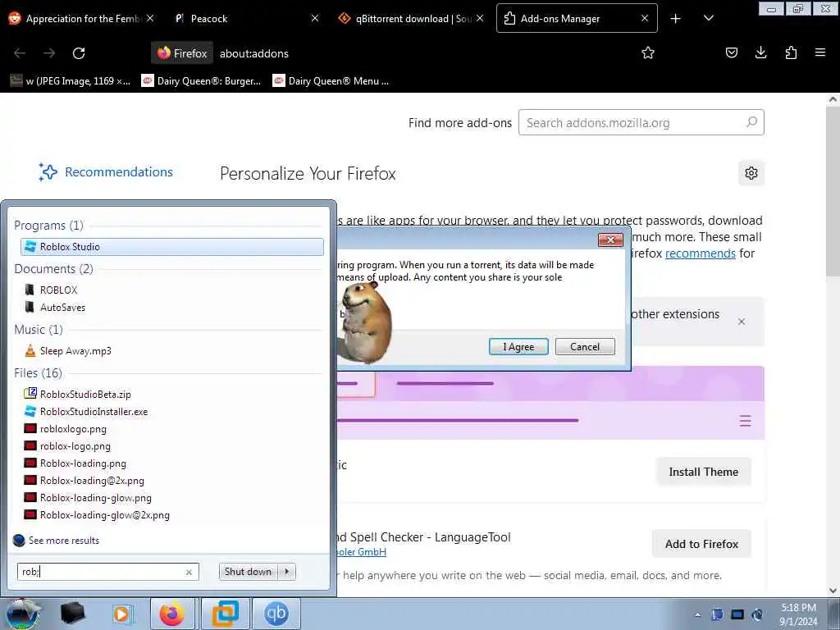Click the add-ons search magnifier icon
The height and width of the screenshot is (630, 840).
point(752,122)
